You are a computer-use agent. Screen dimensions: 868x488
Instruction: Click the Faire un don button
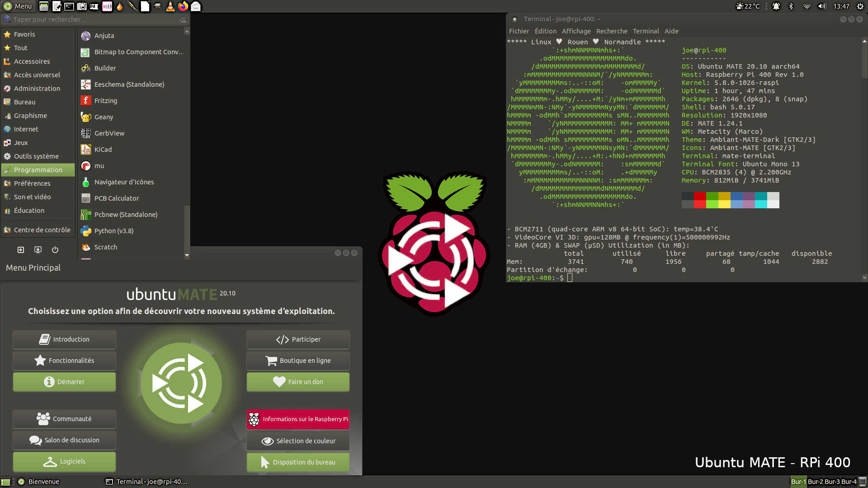click(298, 382)
